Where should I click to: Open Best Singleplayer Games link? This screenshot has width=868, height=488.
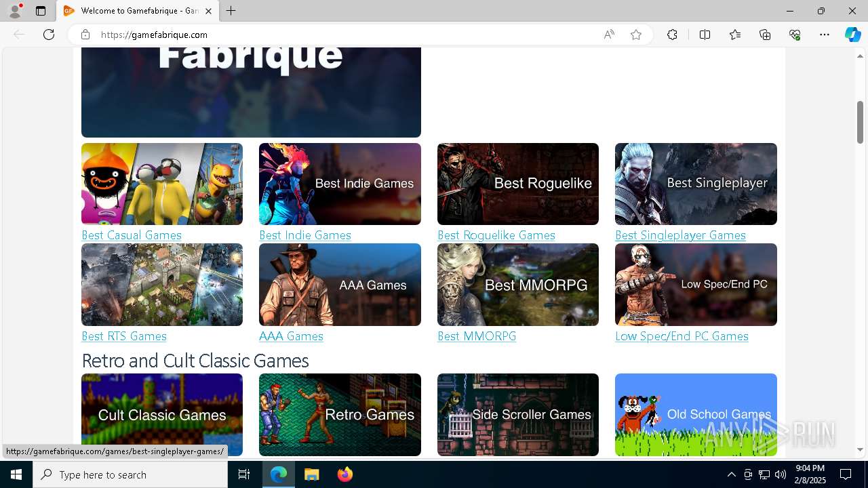[x=680, y=235]
